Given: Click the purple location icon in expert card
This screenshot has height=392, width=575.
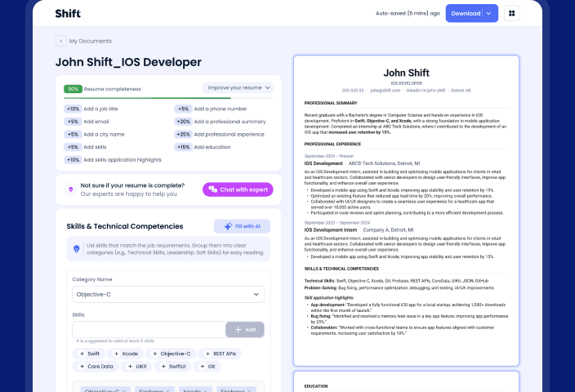Looking at the screenshot, I should 71,189.
